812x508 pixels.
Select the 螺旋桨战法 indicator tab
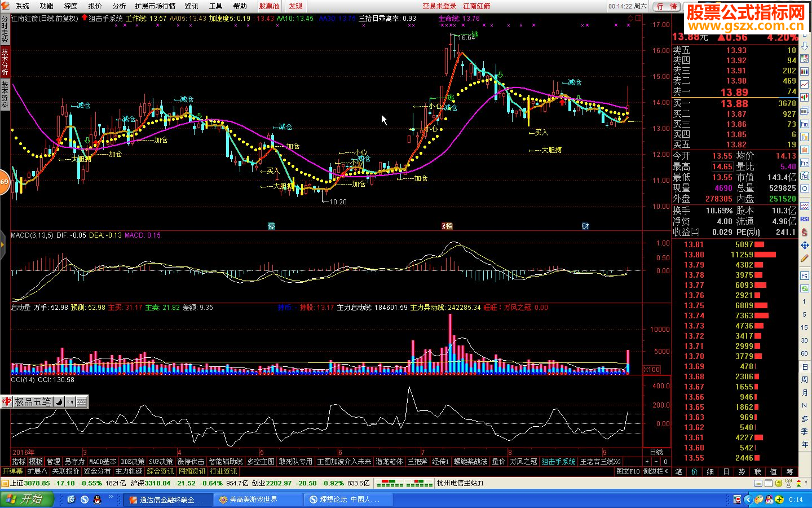[470, 462]
